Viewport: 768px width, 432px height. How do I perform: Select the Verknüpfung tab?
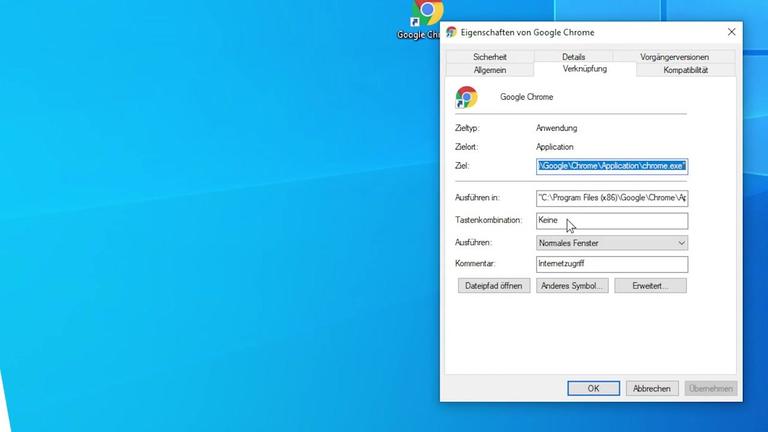pyautogui.click(x=585, y=69)
